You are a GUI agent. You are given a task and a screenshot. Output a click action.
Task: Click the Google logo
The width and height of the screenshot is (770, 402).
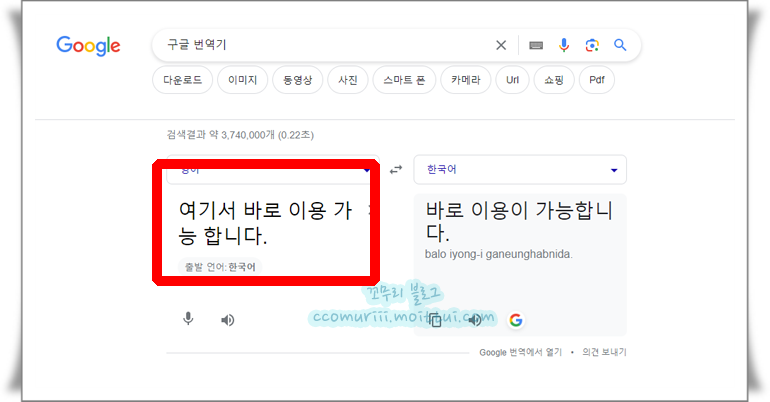(88, 46)
